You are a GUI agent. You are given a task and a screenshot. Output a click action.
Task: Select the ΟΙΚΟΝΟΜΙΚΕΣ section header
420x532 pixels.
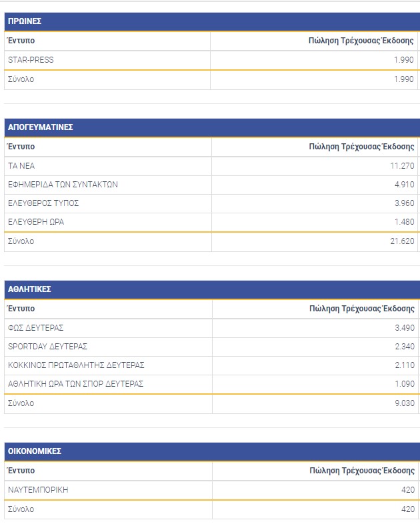pos(35,451)
